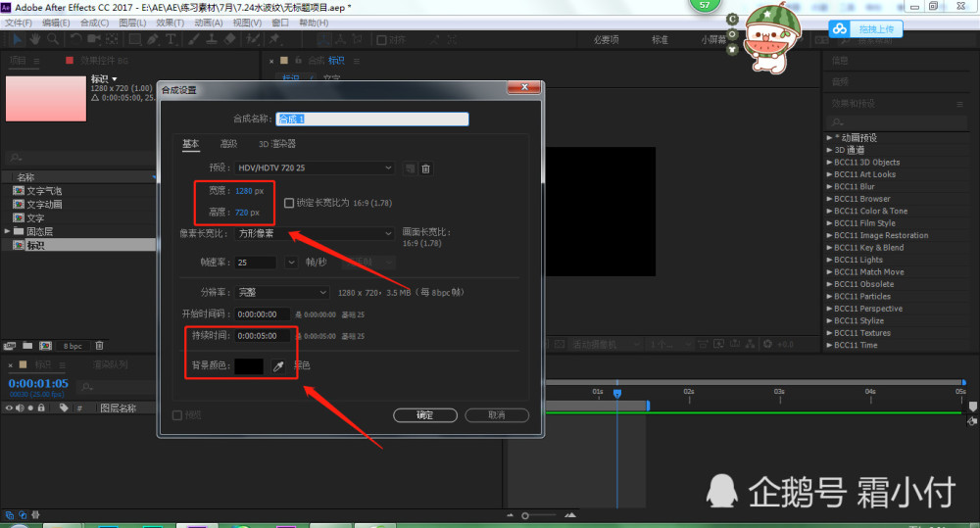Select the Brush tool
This screenshot has width=980, height=528.
[x=194, y=39]
